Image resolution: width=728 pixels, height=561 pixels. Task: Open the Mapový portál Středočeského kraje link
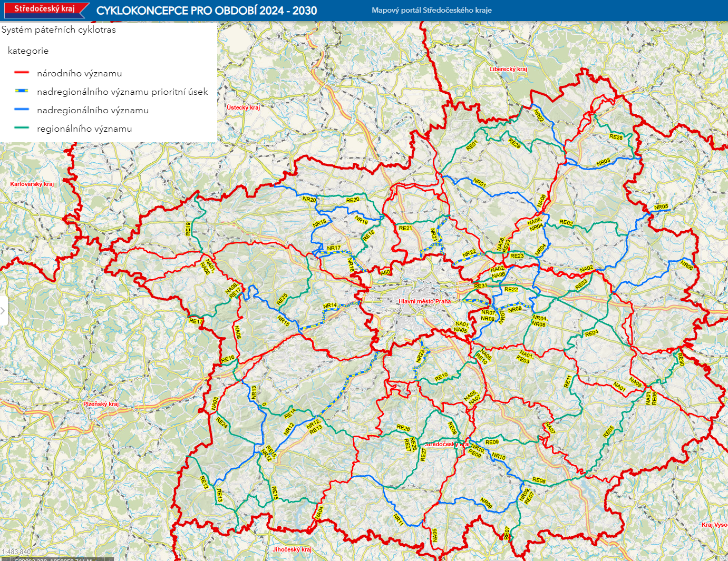point(431,10)
